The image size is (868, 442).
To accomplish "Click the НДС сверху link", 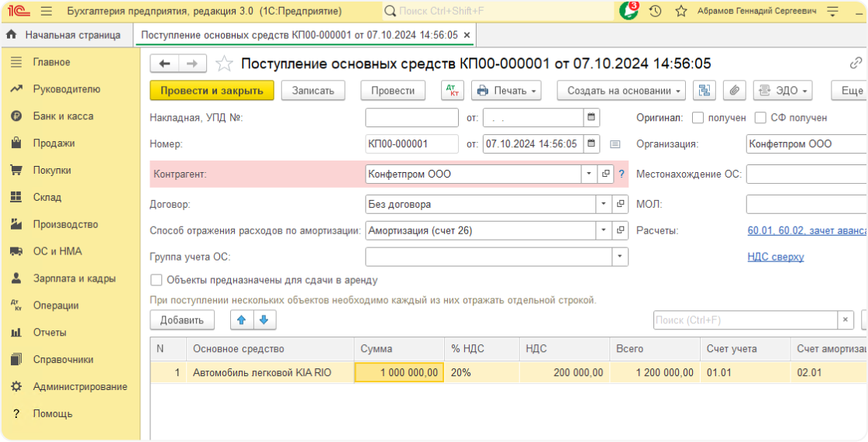I will pos(776,257).
